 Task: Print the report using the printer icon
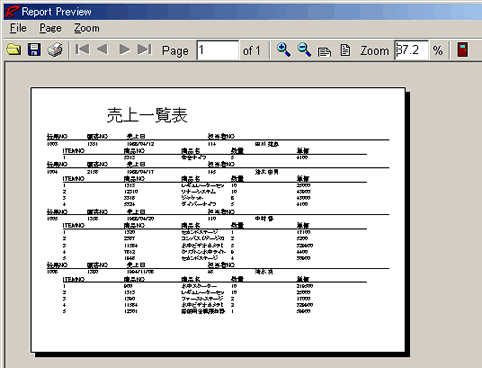(x=55, y=50)
